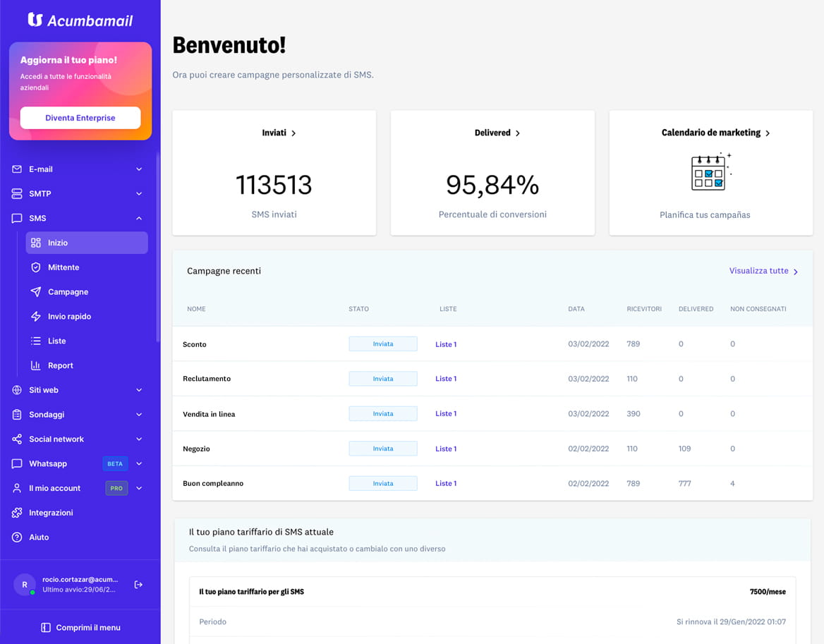Click the Acumbamail logo
This screenshot has width=824, height=644.
pos(80,20)
